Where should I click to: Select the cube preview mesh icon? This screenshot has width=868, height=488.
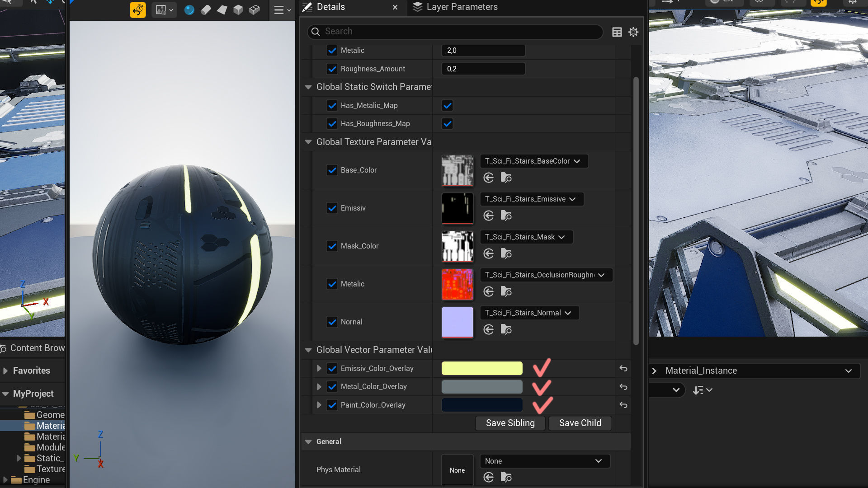(238, 9)
